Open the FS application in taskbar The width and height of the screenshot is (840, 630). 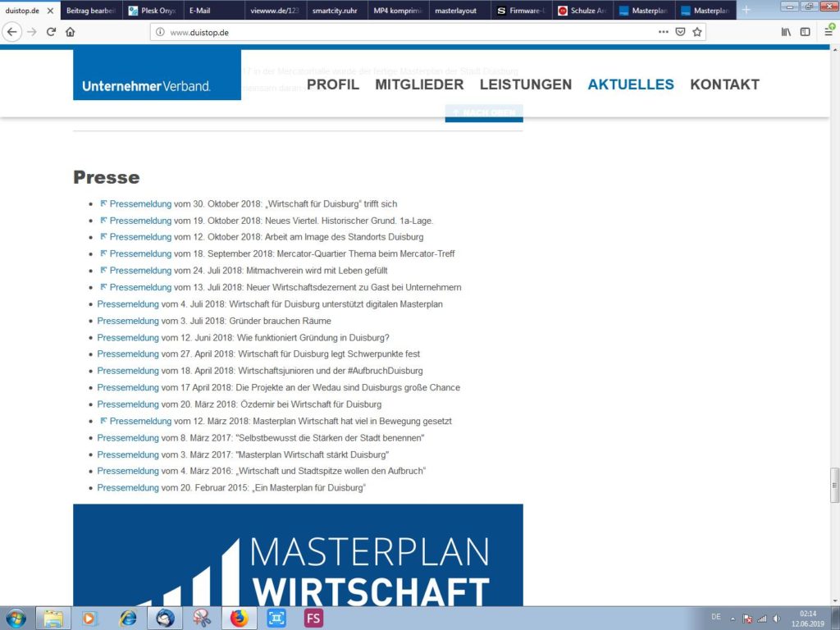click(313, 619)
